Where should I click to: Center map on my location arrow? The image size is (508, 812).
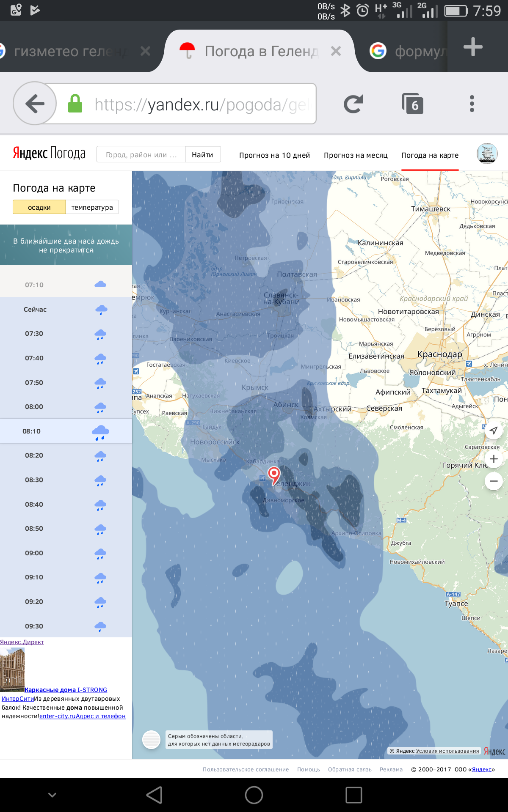tap(494, 431)
